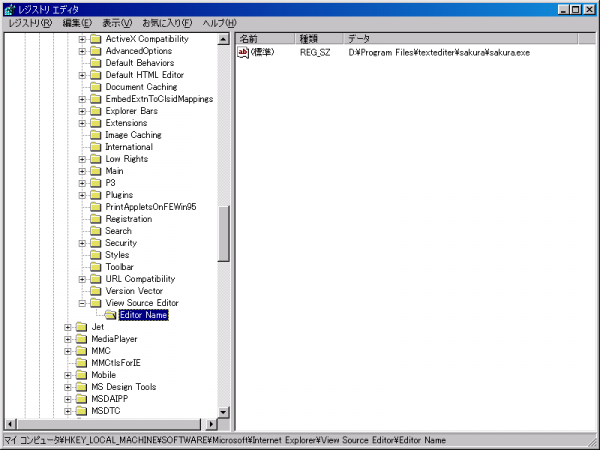Image resolution: width=600 pixels, height=450 pixels.
Task: Click the open folder icon for Editor Name
Action: [x=110, y=315]
